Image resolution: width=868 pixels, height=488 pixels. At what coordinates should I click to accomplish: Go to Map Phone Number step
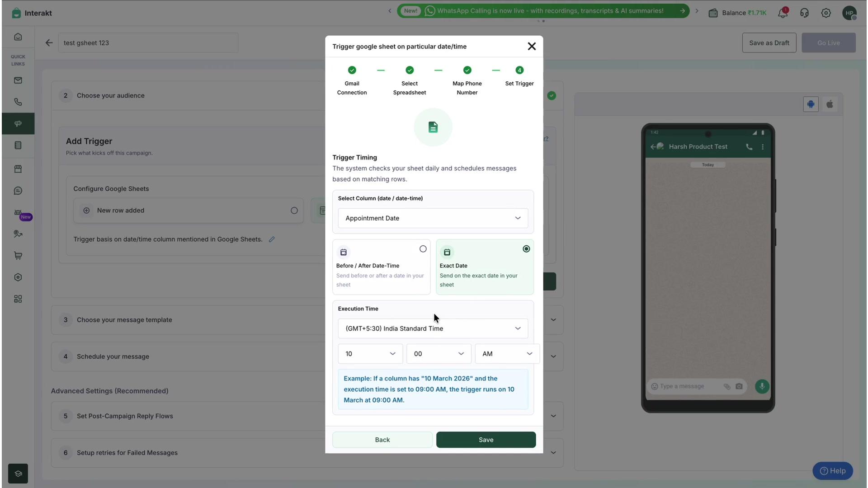tap(467, 80)
